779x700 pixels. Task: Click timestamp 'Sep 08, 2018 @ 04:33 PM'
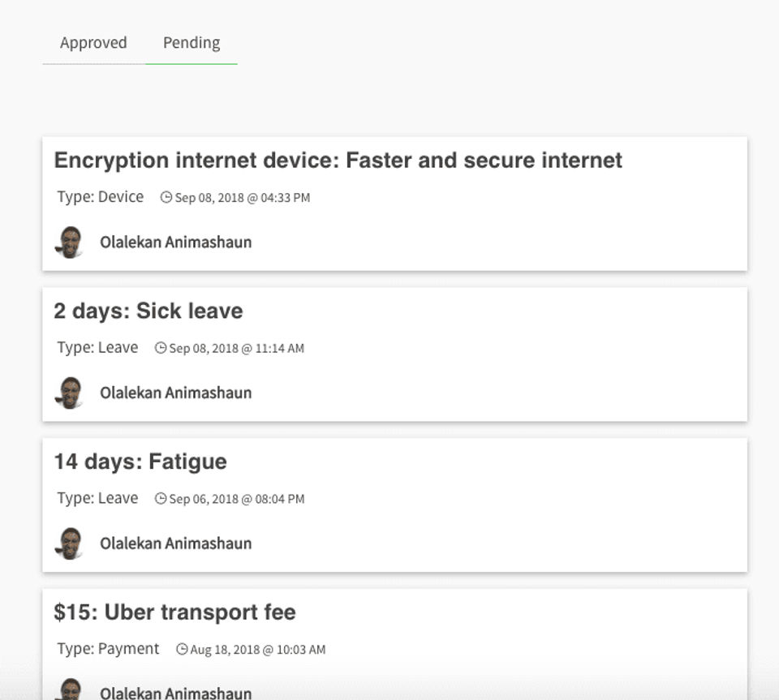point(243,198)
